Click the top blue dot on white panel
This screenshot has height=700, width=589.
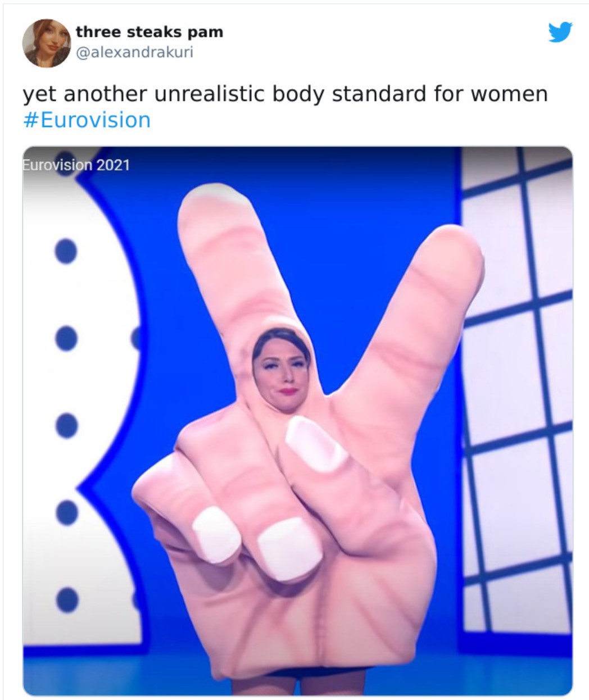click(x=66, y=251)
